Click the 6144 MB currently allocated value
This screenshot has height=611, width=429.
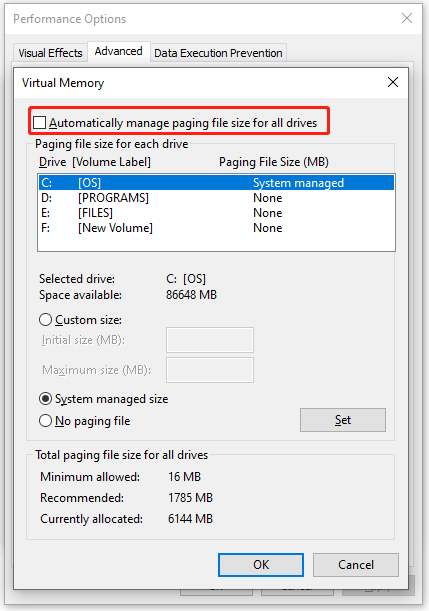pyautogui.click(x=191, y=519)
